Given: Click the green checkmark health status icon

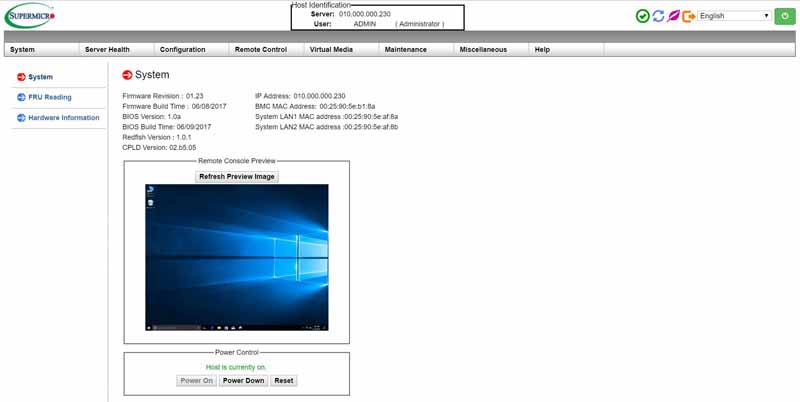Looking at the screenshot, I should tap(642, 16).
